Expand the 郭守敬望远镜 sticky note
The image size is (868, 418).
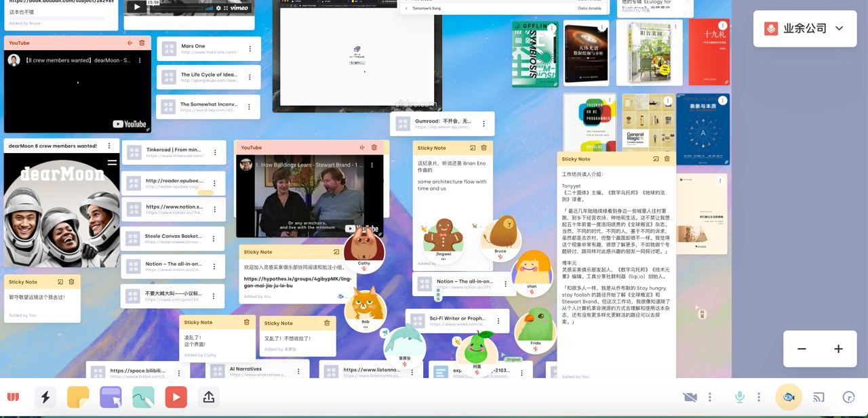click(x=60, y=282)
